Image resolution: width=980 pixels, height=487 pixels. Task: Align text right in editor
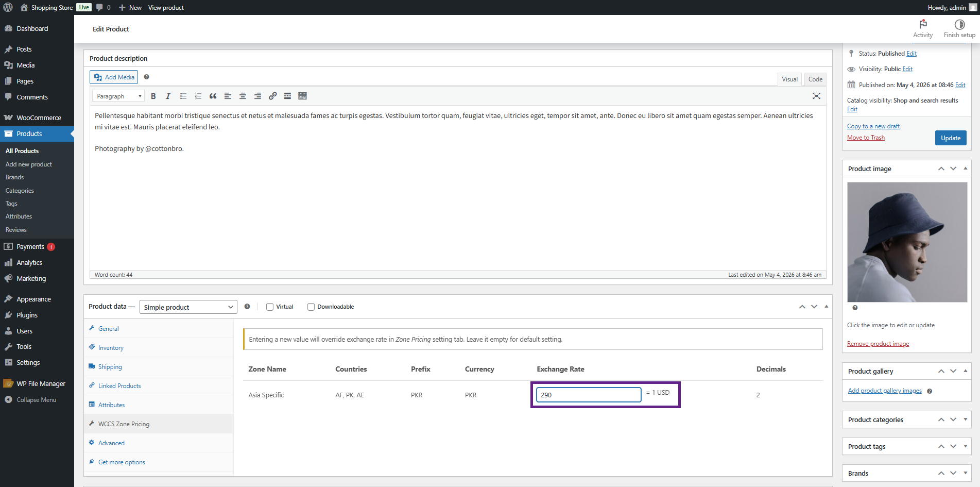(x=257, y=96)
